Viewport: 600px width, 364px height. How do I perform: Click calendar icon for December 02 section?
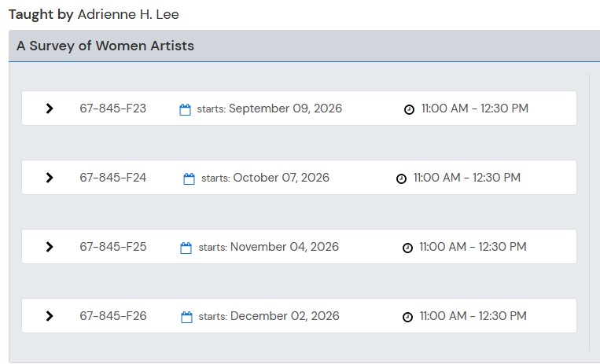click(x=186, y=318)
